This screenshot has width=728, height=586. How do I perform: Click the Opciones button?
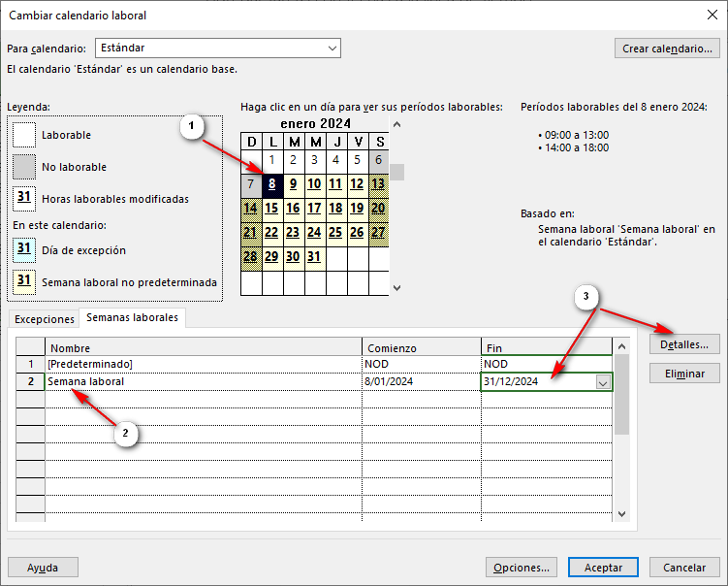[522, 568]
